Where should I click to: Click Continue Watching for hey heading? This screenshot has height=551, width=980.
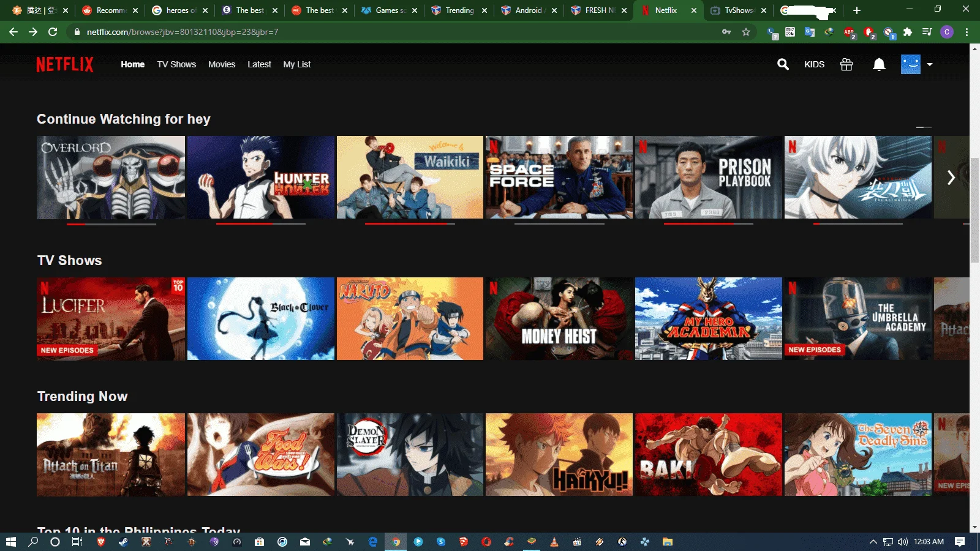click(124, 119)
